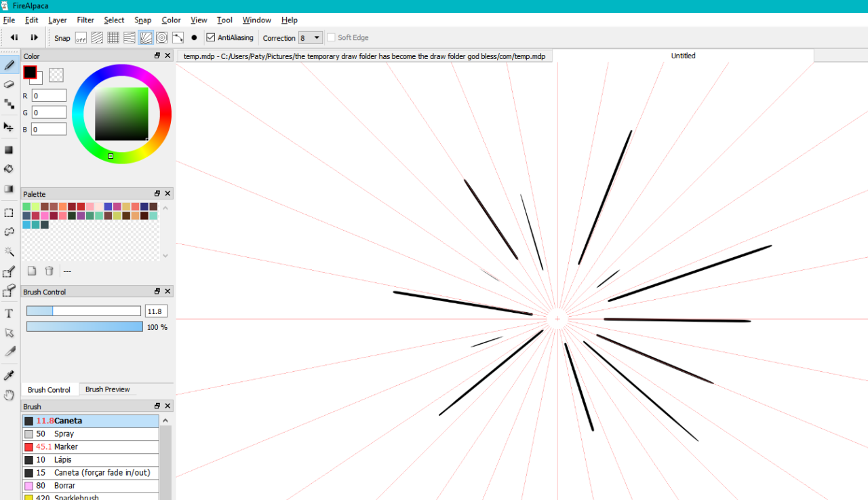Select the Brush tool in the toolbox

9,65
